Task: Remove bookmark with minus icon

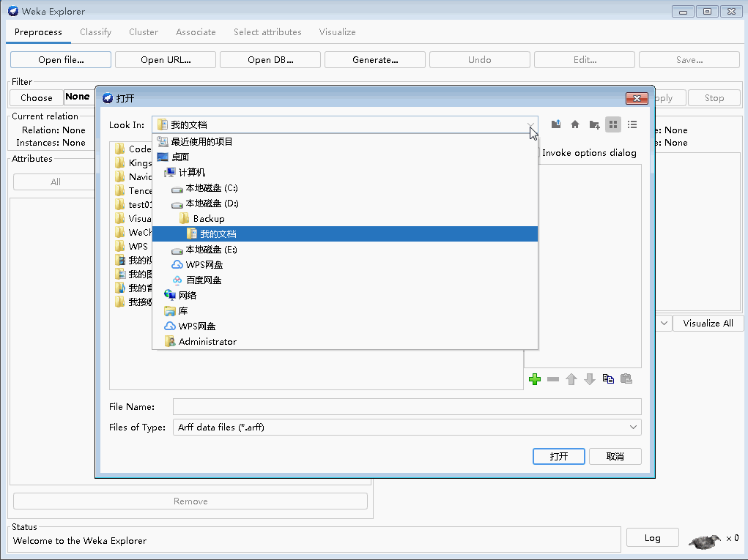Action: pos(553,379)
